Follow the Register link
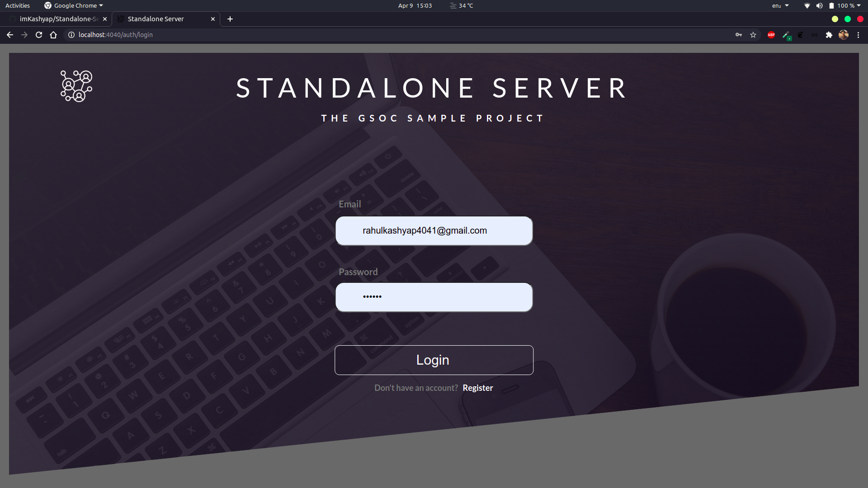 point(478,388)
